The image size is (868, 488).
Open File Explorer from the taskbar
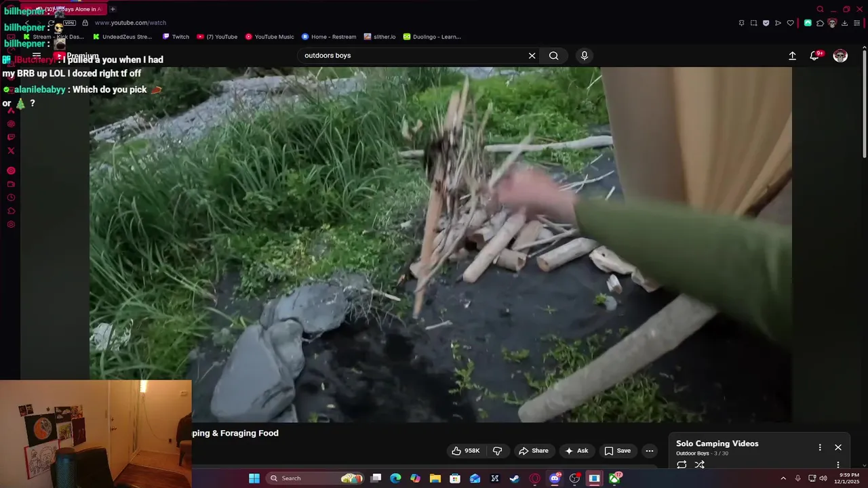pyautogui.click(x=435, y=479)
